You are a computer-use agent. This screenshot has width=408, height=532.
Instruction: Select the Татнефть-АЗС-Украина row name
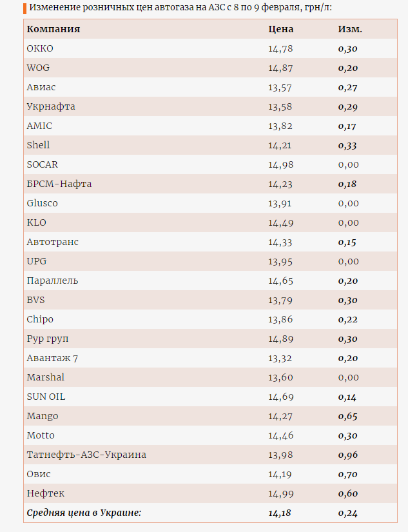point(86,455)
